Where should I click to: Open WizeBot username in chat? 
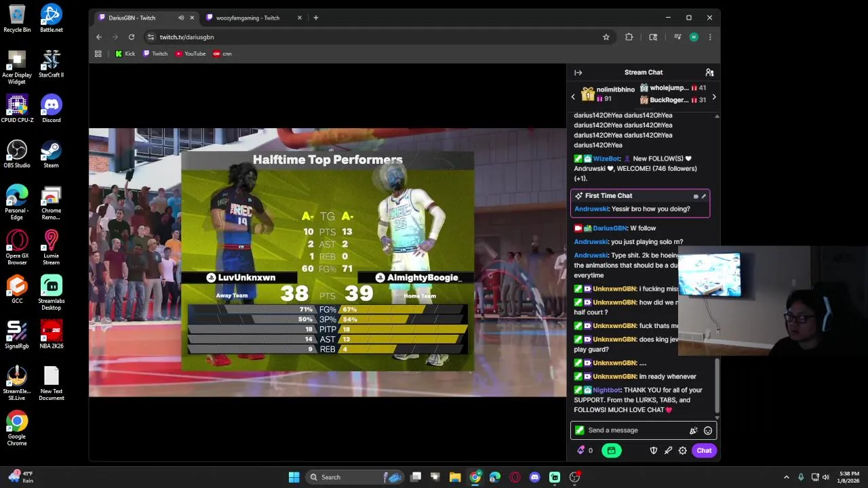pyautogui.click(x=606, y=159)
